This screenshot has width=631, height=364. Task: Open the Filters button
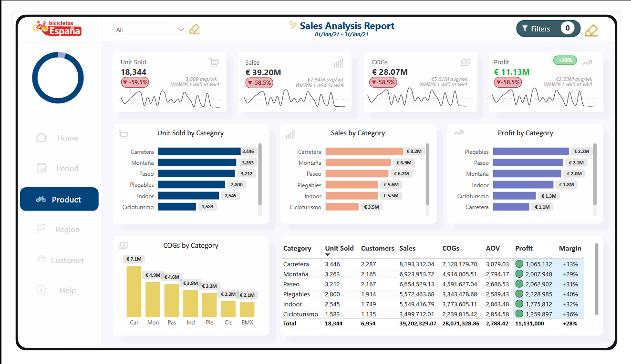pyautogui.click(x=548, y=29)
